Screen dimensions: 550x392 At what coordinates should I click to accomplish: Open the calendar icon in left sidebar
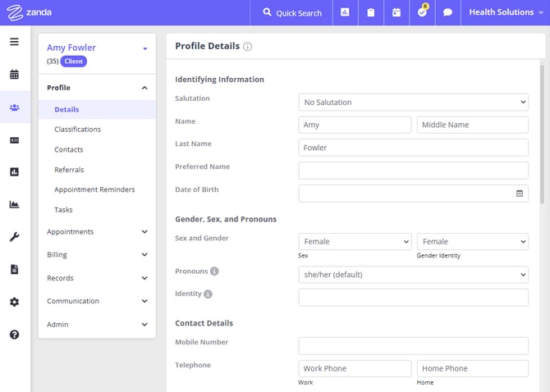click(14, 75)
